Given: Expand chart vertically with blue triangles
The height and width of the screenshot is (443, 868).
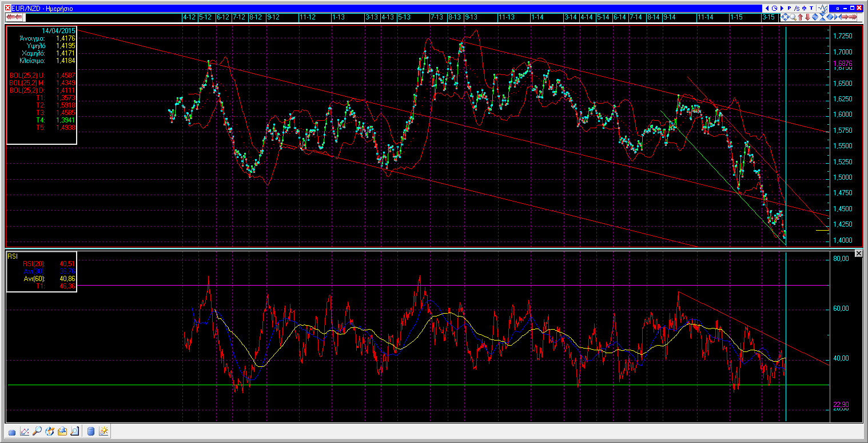Looking at the screenshot, I should pos(815,17).
